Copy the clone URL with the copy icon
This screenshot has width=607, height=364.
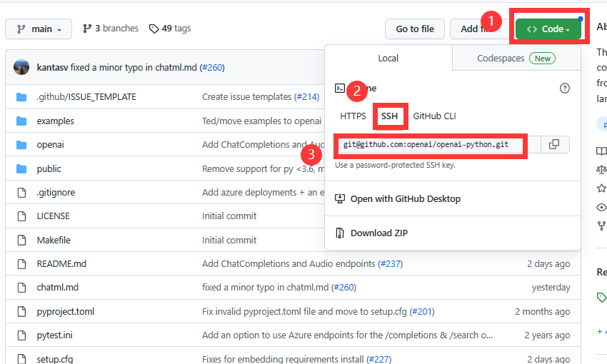coord(554,145)
